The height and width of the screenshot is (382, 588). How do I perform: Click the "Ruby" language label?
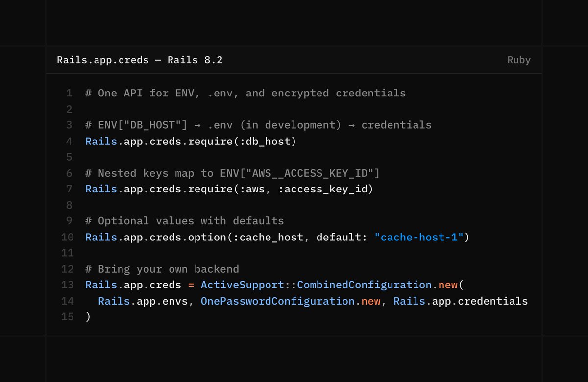coord(519,60)
